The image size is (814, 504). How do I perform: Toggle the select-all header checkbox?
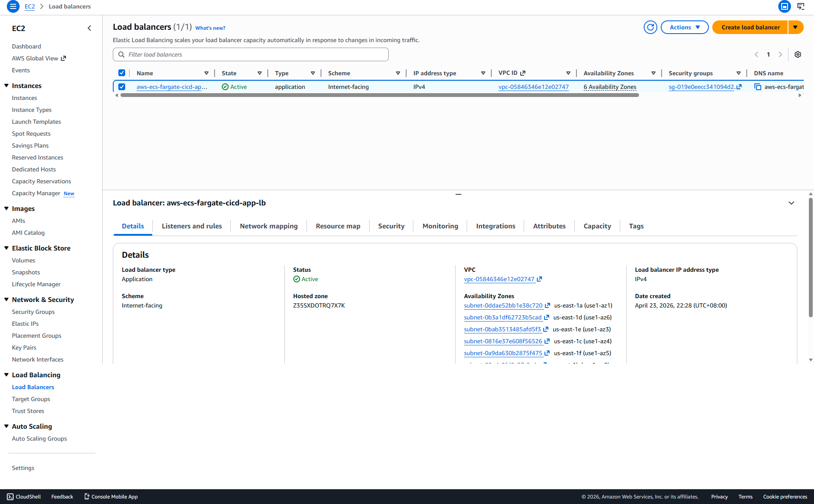[x=122, y=73]
